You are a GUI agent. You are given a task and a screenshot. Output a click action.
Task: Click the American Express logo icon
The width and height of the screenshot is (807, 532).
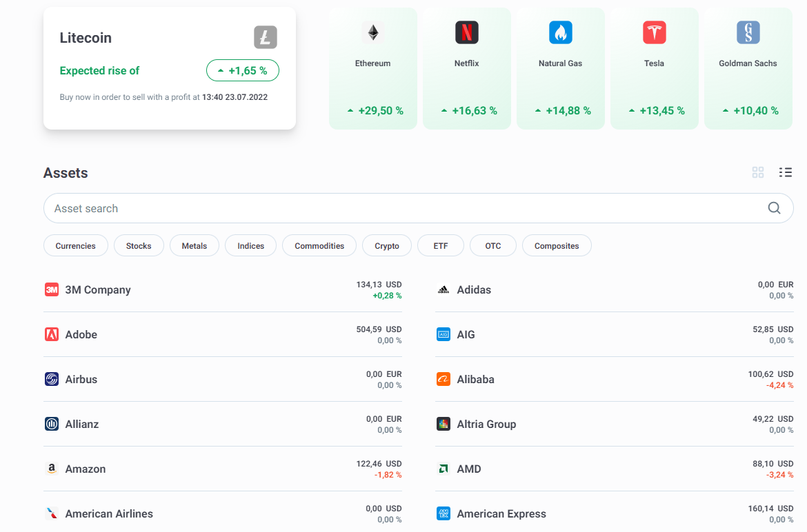pyautogui.click(x=443, y=513)
